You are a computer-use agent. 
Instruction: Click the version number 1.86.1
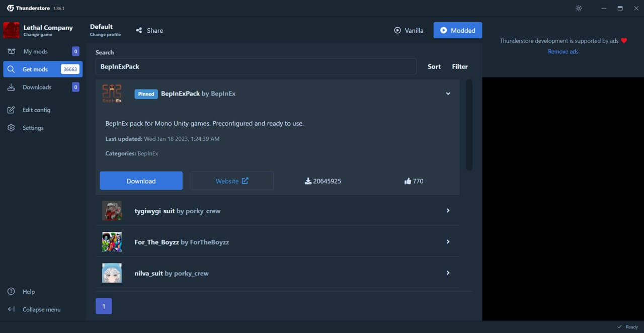point(59,9)
